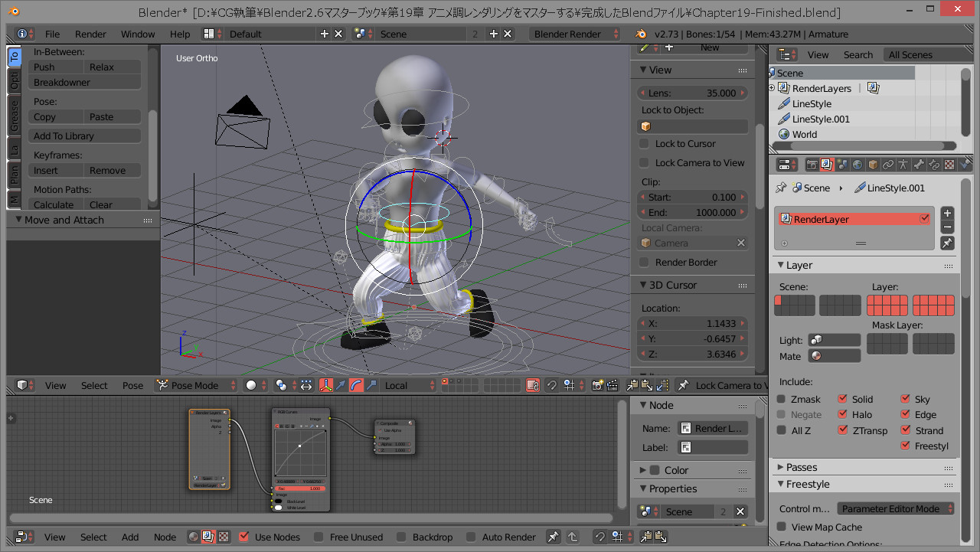This screenshot has width=980, height=552.
Task: Click the Clip End value field
Action: tap(692, 212)
